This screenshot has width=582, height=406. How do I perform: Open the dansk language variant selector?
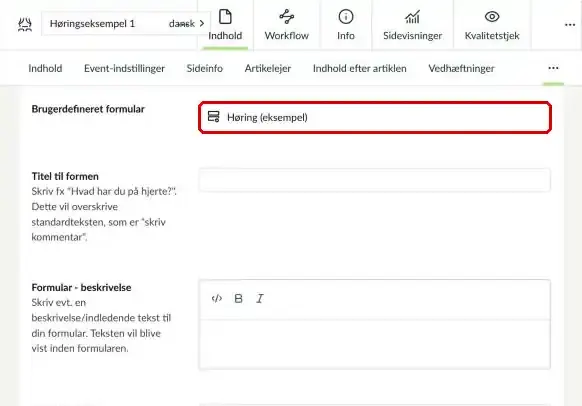click(186, 24)
